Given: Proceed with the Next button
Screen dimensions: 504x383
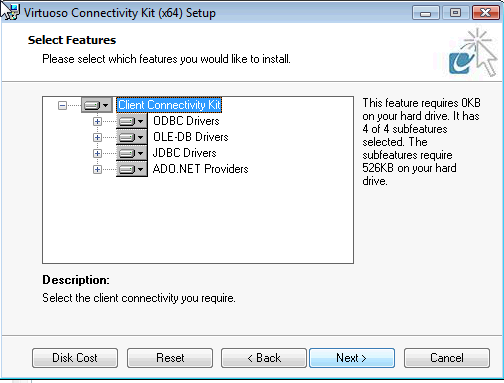Looking at the screenshot, I should [352, 358].
